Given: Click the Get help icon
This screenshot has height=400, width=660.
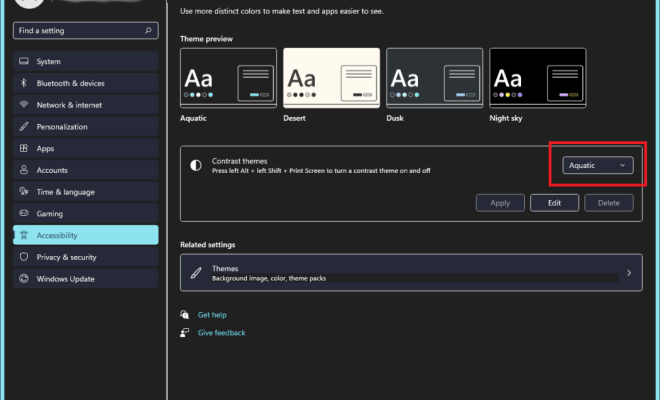Looking at the screenshot, I should (x=184, y=315).
